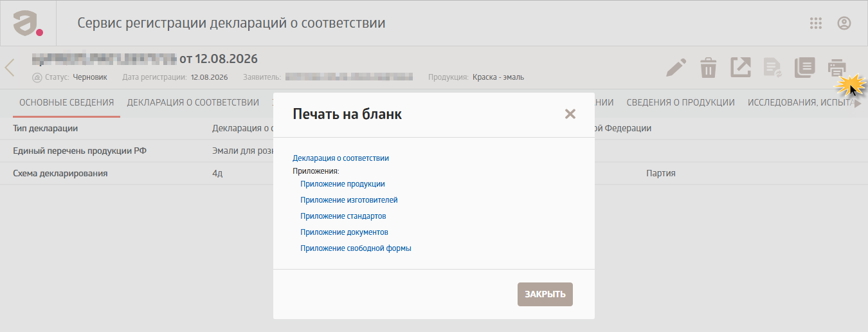Open Декларация о соответствии print link

pos(341,158)
